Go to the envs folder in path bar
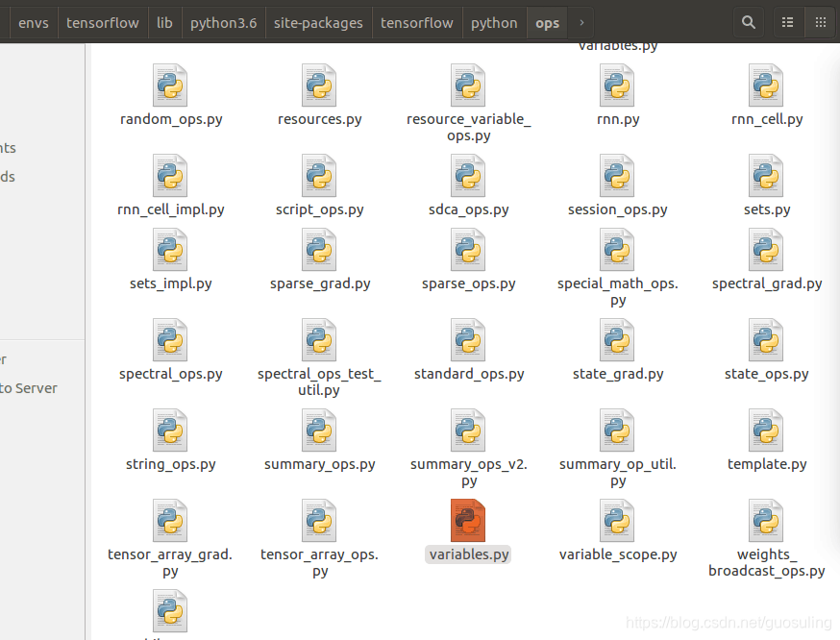 point(34,23)
